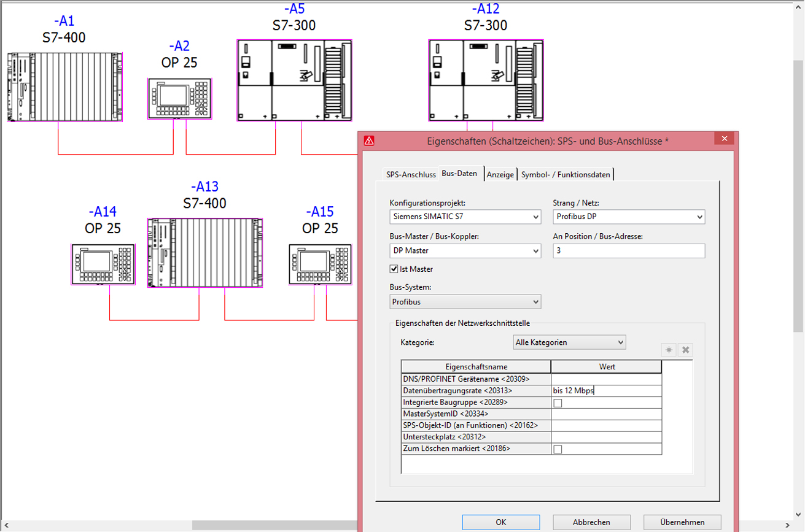Open the Symbol- / Funktionsdaten tab

[566, 174]
